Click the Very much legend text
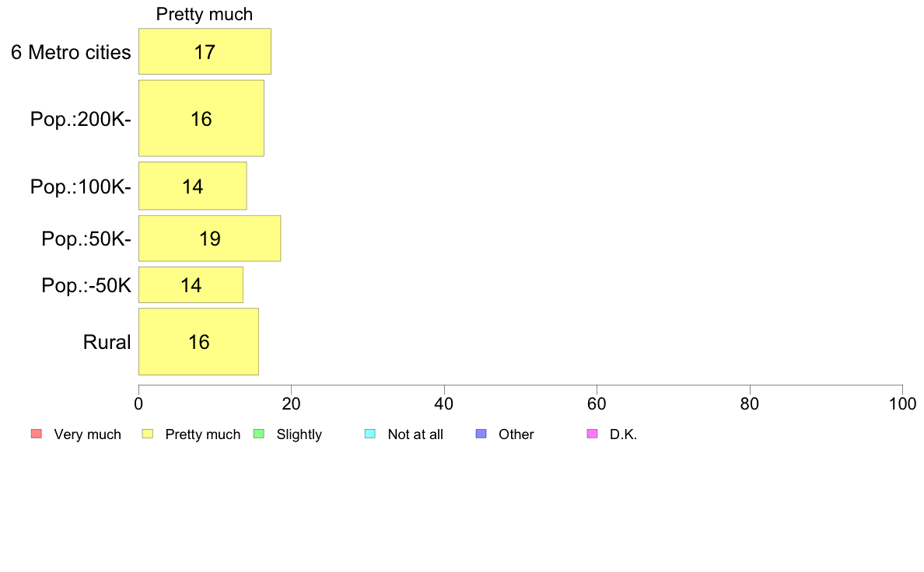This screenshot has width=924, height=572. click(87, 434)
